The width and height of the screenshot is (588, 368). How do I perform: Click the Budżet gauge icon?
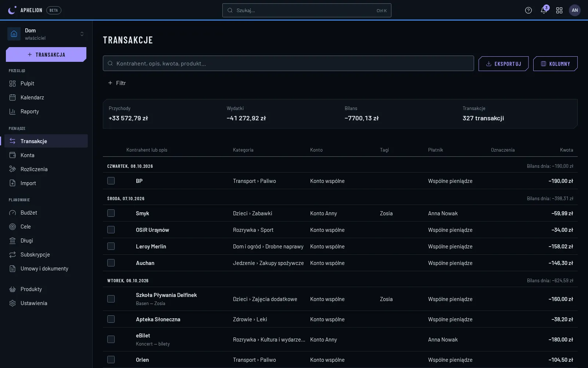(12, 213)
